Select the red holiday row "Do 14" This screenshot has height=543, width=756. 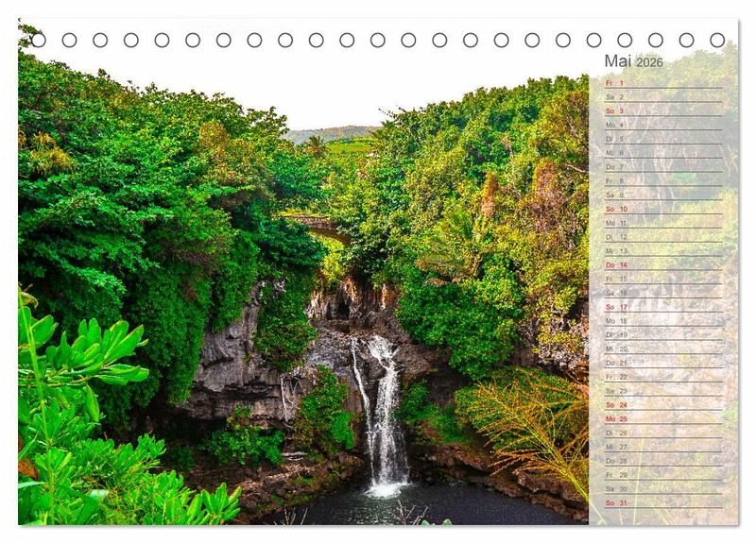point(663,265)
